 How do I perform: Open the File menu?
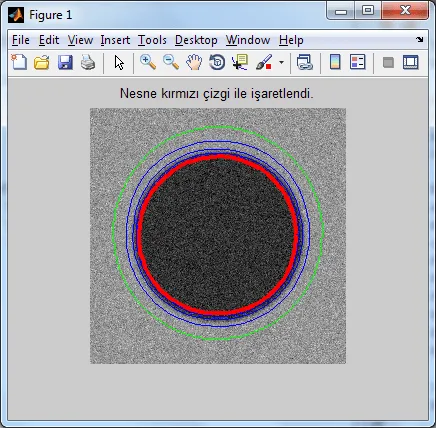click(x=21, y=40)
